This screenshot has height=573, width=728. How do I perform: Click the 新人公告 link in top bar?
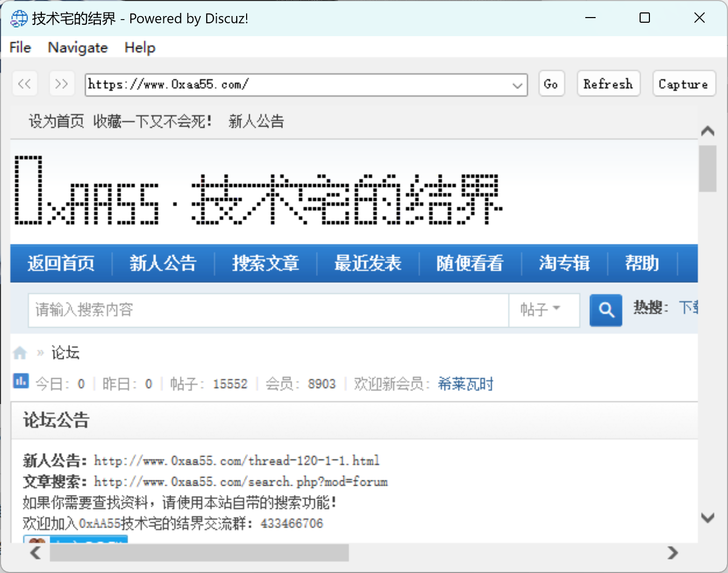point(256,121)
